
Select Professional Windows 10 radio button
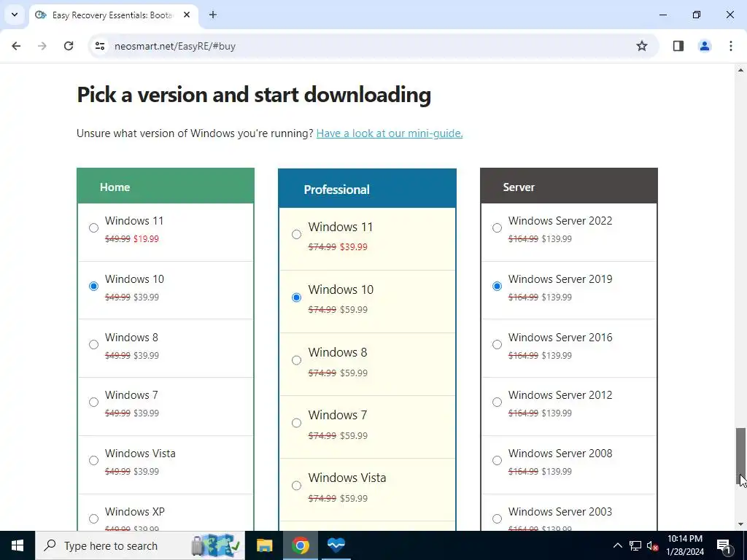(296, 297)
